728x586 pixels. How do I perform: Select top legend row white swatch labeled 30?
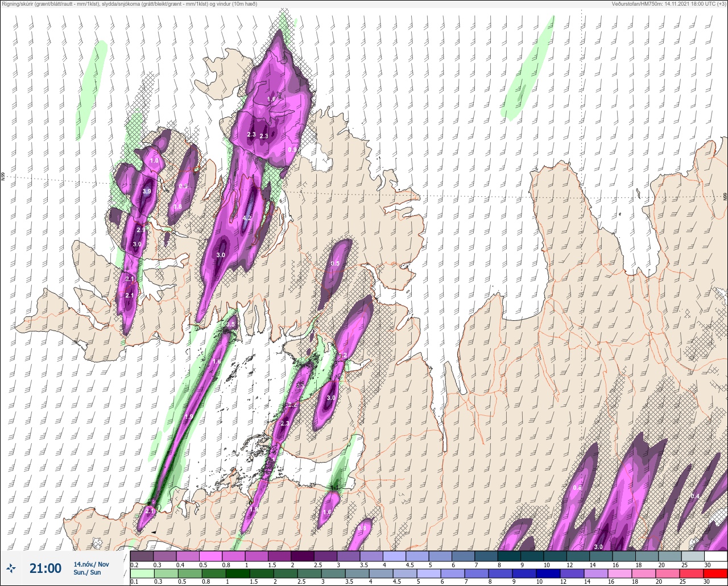715,556
